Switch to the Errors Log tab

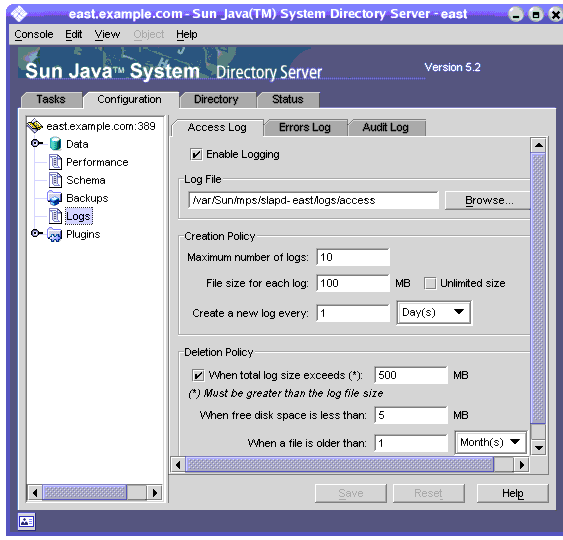coord(305,127)
